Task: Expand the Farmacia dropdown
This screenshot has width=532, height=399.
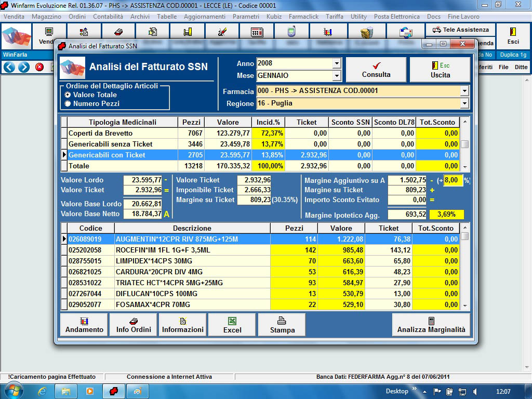Action: point(464,91)
